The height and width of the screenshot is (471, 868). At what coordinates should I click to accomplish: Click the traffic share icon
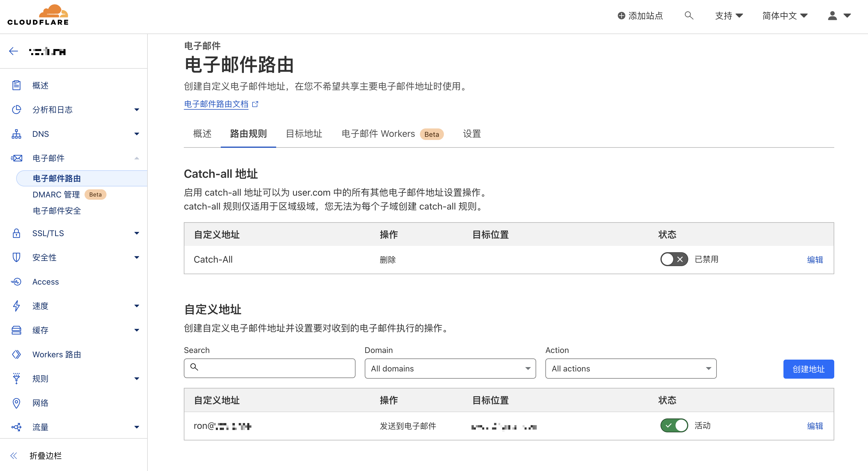16,427
